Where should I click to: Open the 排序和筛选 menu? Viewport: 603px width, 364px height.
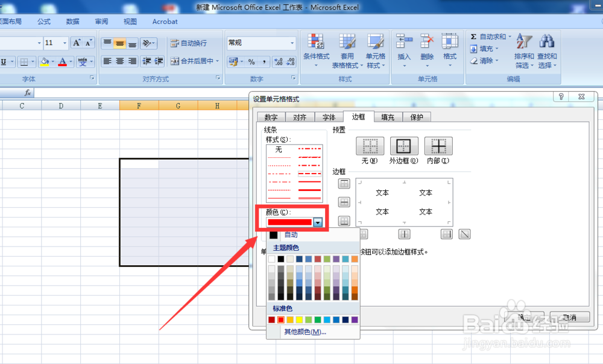pyautogui.click(x=524, y=51)
